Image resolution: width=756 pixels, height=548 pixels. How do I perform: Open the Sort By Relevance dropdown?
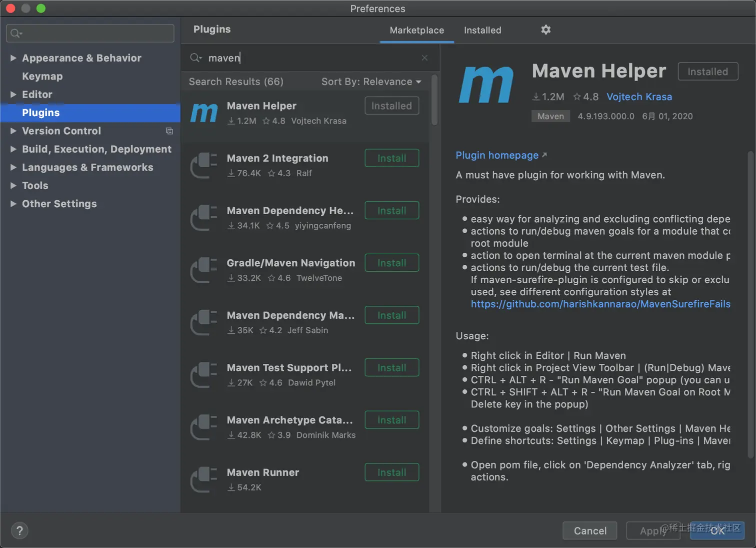(371, 82)
